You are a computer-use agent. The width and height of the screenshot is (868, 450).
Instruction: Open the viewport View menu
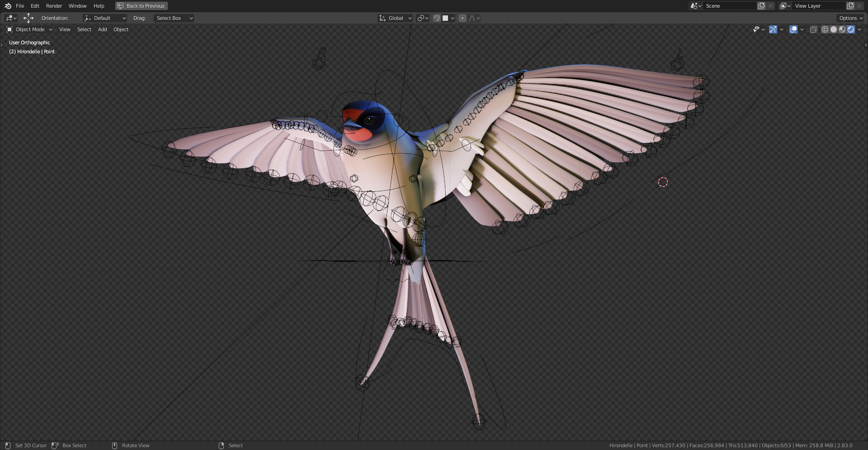[65, 29]
